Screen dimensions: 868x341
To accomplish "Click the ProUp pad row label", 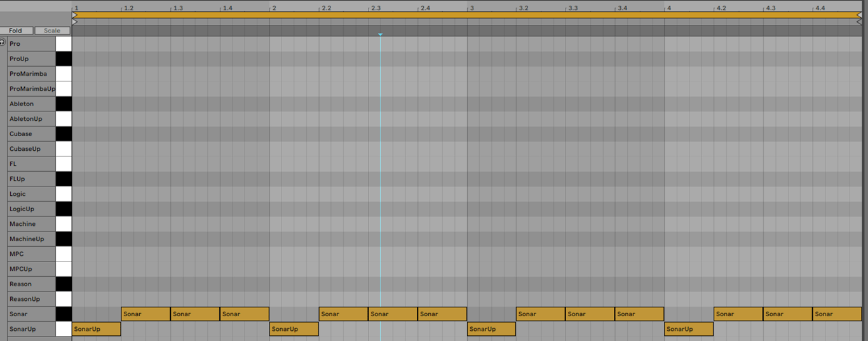I will pyautogui.click(x=31, y=59).
